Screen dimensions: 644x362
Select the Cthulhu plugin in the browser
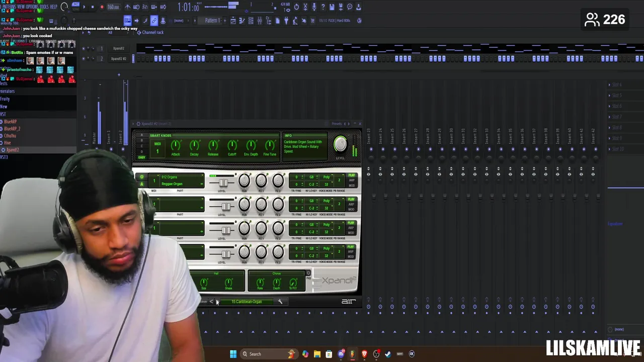pos(10,136)
